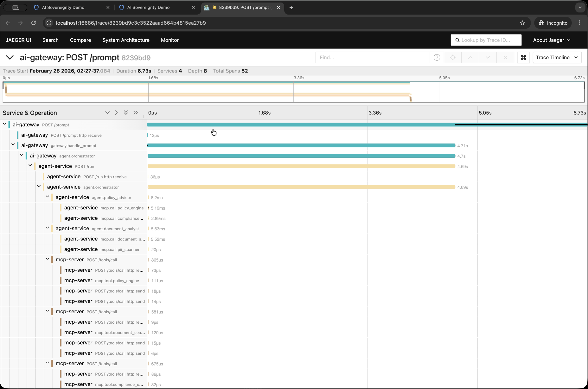Collapse the mcp-server POST /tools/call 581µs span
This screenshot has height=389, width=588.
click(x=47, y=311)
